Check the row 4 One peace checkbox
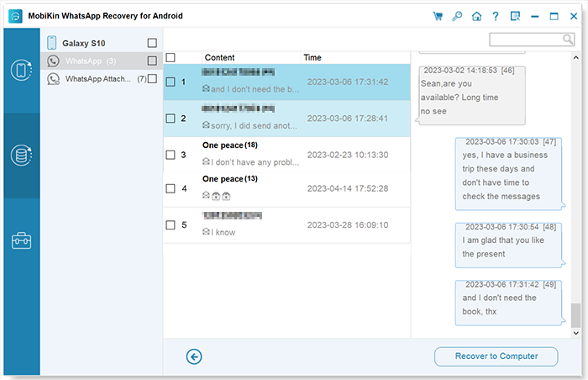Viewport: 588px width, 380px height. point(171,188)
